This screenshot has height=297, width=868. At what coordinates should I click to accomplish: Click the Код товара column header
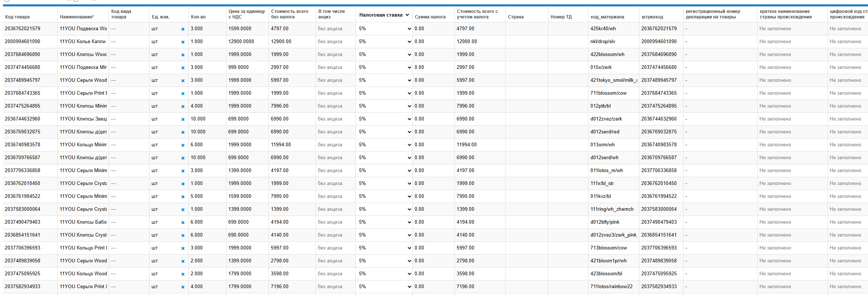click(17, 17)
